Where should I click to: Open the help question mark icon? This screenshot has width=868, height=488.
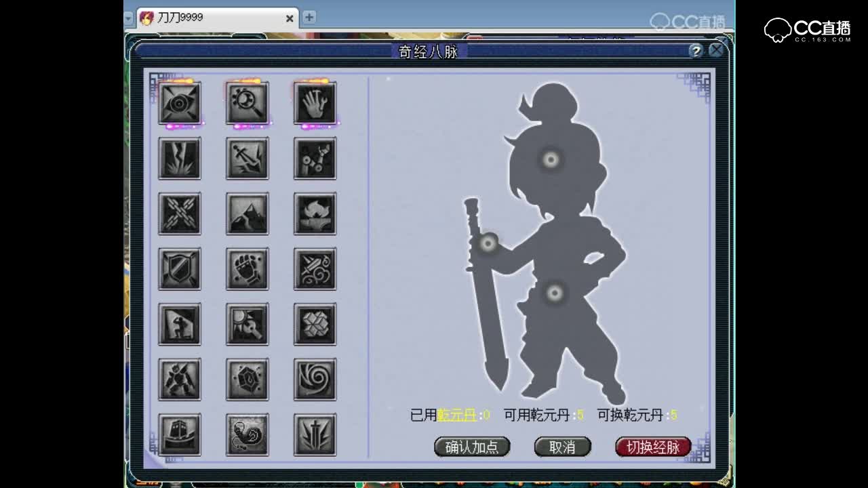click(696, 51)
